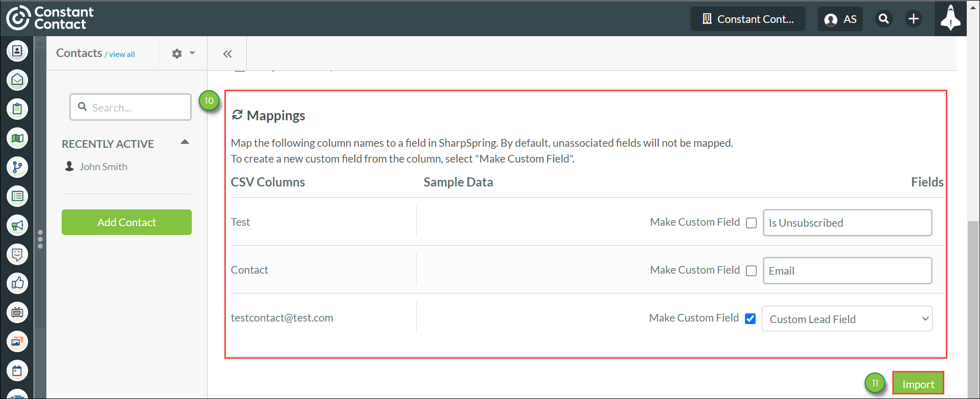
Task: Open the smiley chat bubble sidebar icon
Action: pyautogui.click(x=17, y=254)
